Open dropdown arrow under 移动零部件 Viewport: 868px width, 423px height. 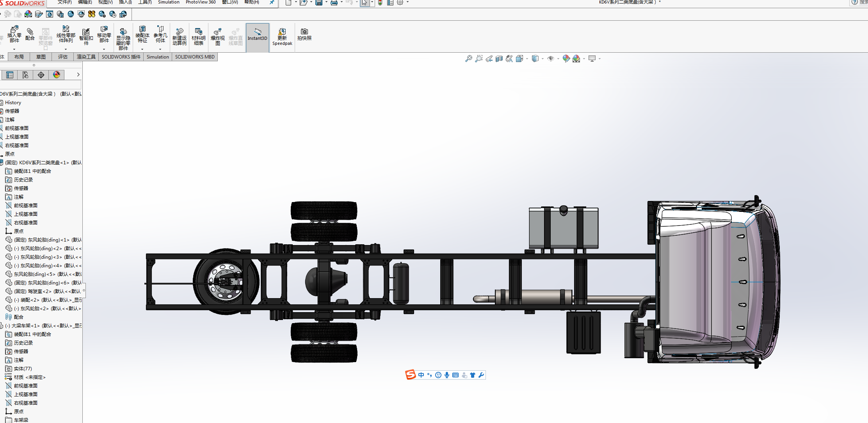pyautogui.click(x=104, y=49)
